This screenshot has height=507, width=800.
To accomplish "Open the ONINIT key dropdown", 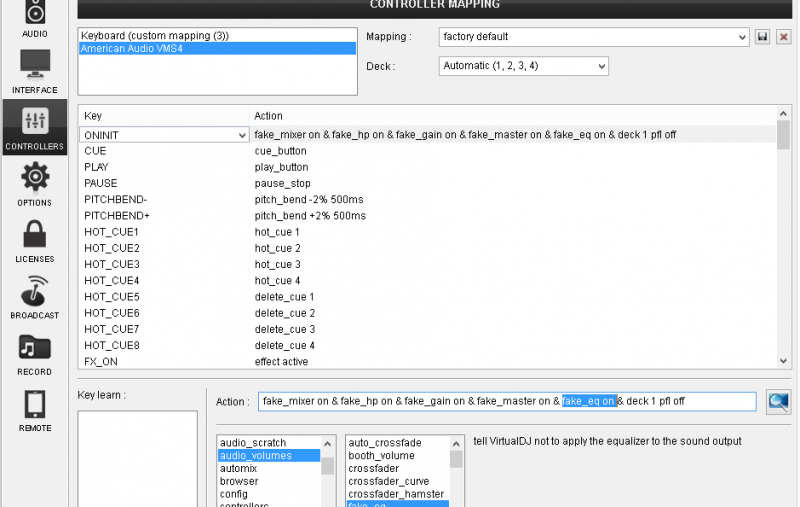I will (241, 134).
